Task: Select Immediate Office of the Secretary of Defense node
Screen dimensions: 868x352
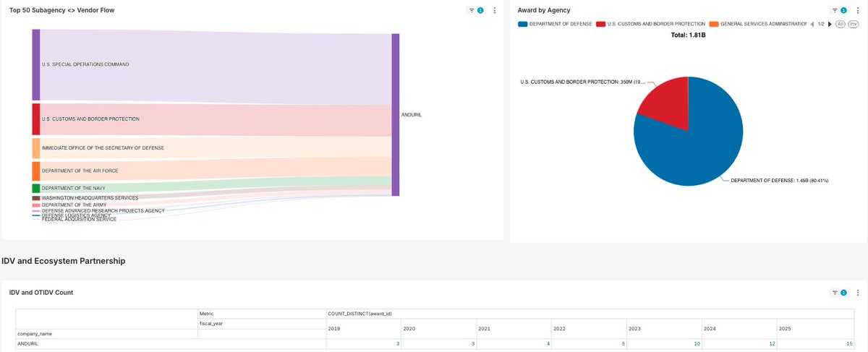Action: (x=36, y=148)
